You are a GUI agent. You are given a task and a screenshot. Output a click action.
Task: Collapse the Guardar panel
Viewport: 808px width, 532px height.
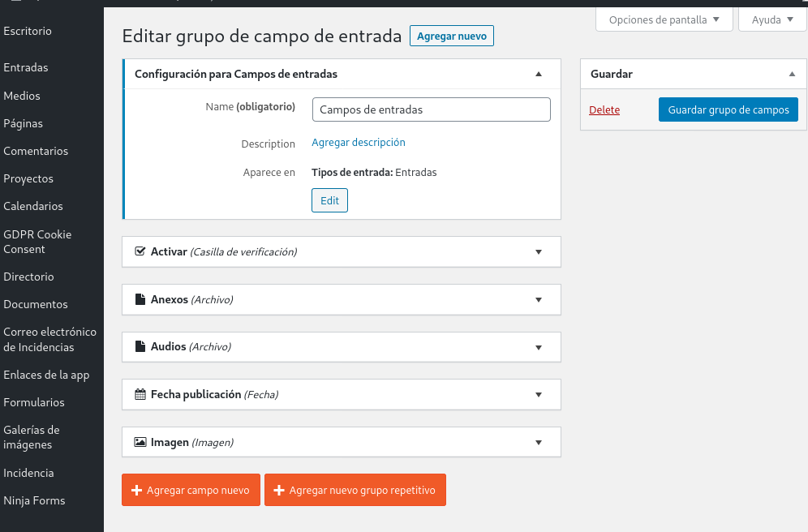click(x=792, y=74)
